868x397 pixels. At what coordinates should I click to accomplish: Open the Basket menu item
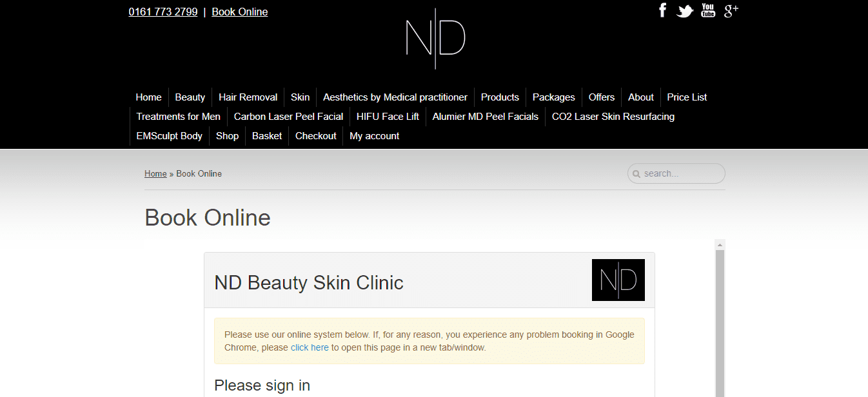click(267, 136)
